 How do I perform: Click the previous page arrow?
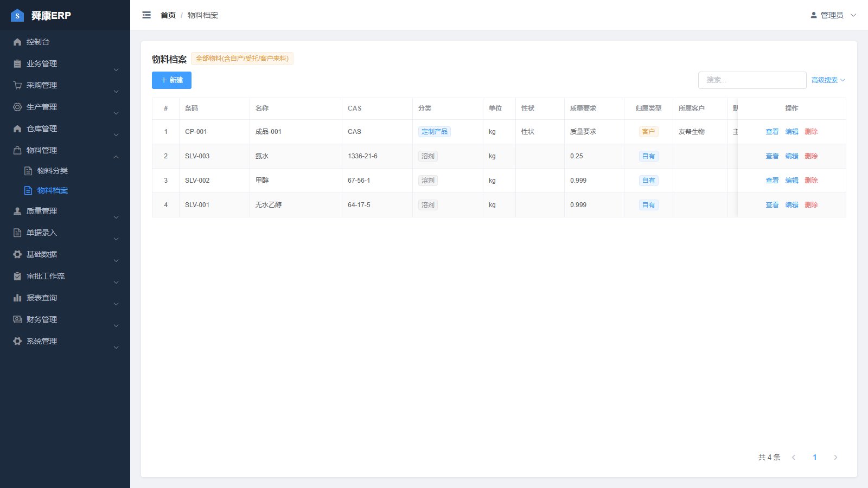point(794,457)
